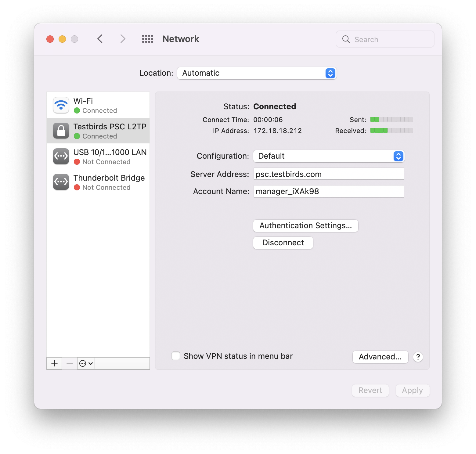Open the grid icon next to Network title
Image resolution: width=476 pixels, height=454 pixels.
tap(147, 39)
